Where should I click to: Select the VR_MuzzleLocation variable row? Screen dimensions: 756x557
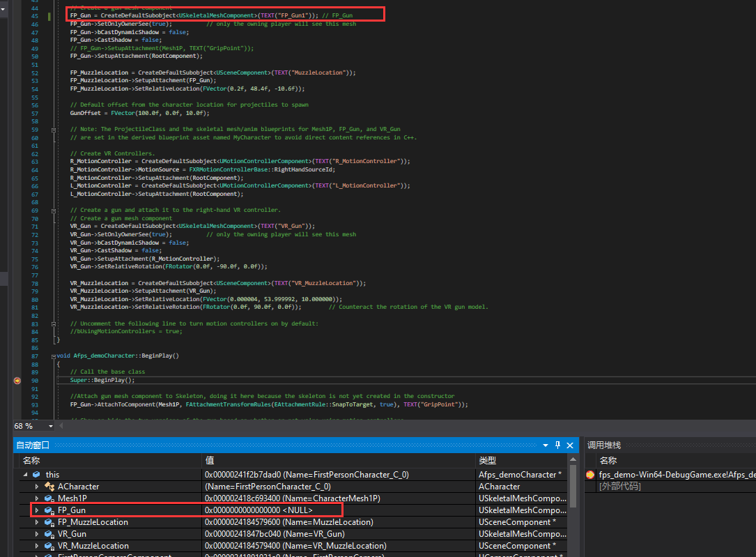point(93,546)
